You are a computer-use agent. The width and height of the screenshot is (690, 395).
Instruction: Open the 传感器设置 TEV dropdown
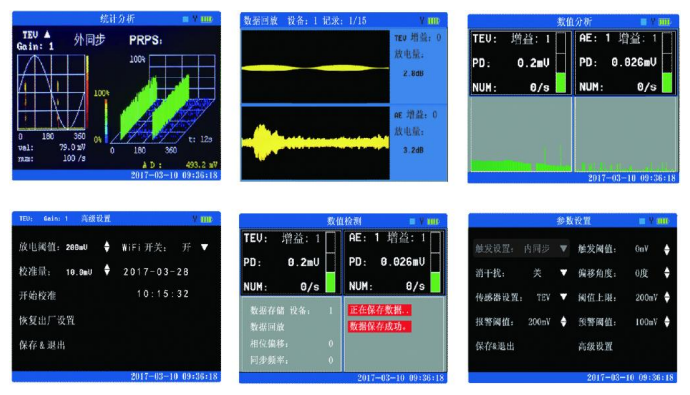pos(563,297)
